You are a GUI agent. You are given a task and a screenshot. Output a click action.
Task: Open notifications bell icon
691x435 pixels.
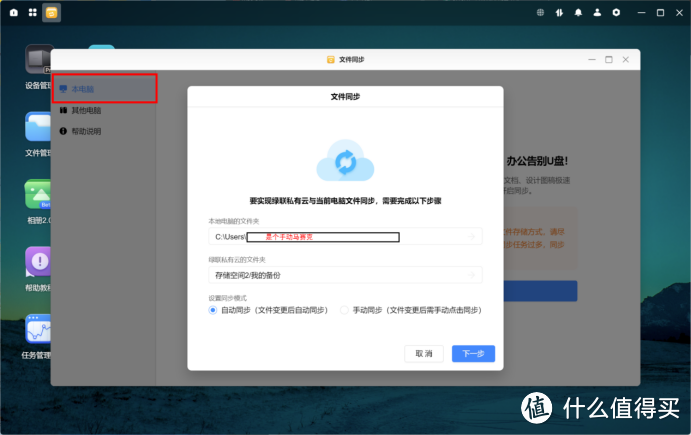578,12
